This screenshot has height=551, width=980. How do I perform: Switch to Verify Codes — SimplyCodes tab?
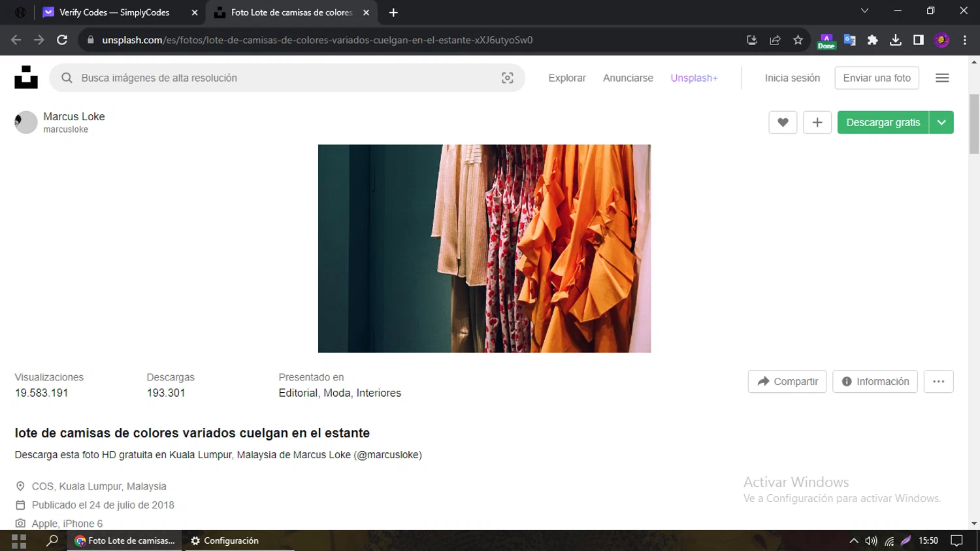(114, 12)
